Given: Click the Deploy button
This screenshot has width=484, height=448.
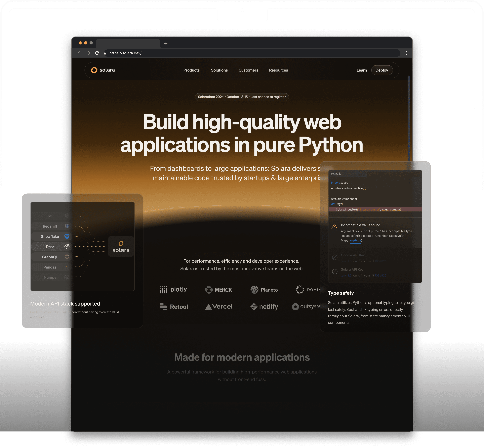Looking at the screenshot, I should tap(382, 70).
